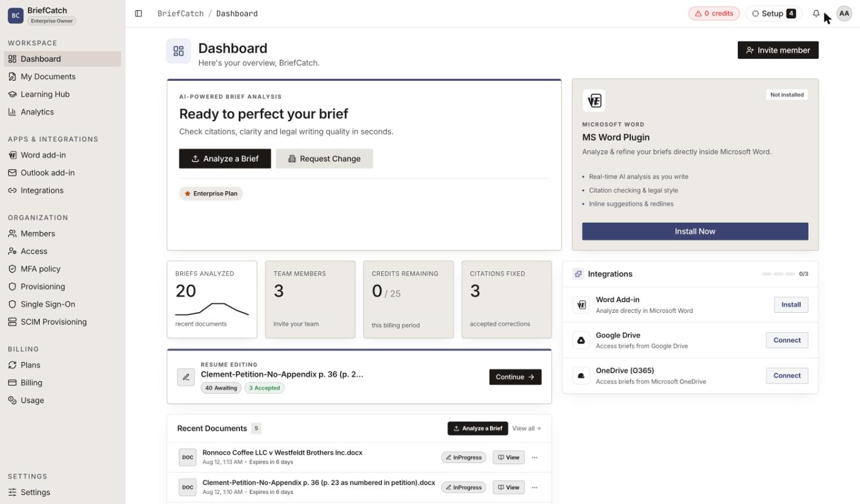Open Billing page in sidebar
860x504 pixels.
click(62, 383)
